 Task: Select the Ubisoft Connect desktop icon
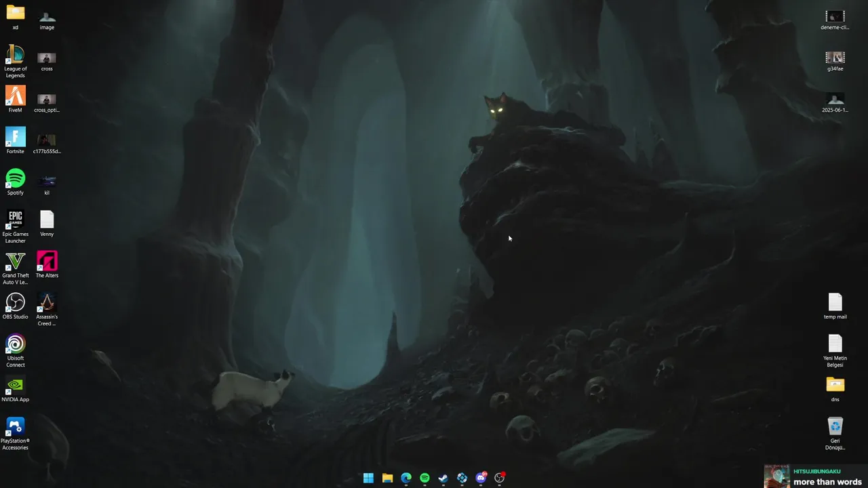click(x=16, y=350)
